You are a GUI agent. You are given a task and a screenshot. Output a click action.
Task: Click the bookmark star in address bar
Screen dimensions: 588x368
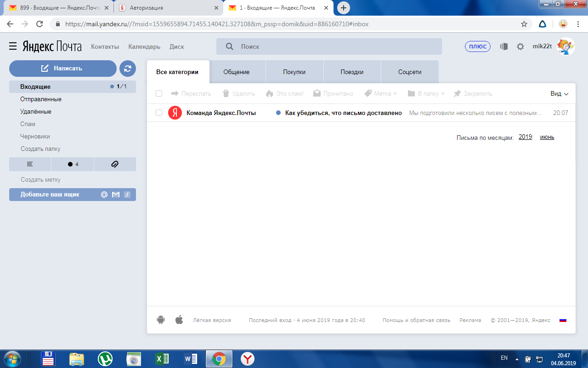click(524, 24)
